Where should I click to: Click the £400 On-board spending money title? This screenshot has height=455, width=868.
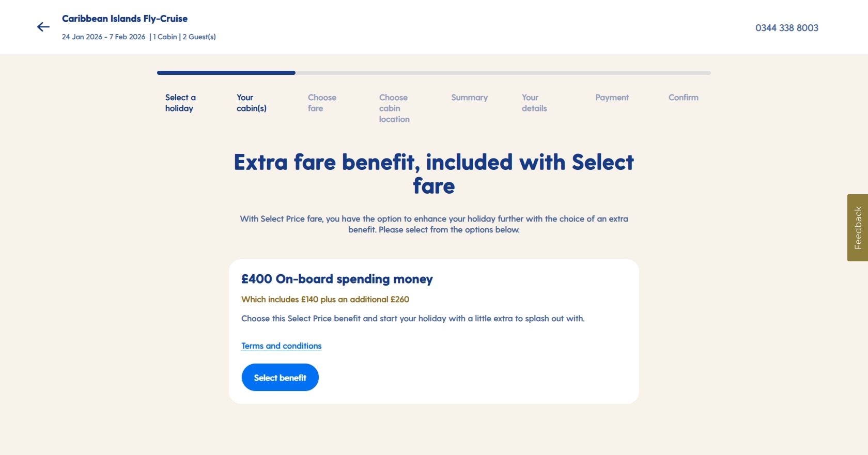point(337,279)
